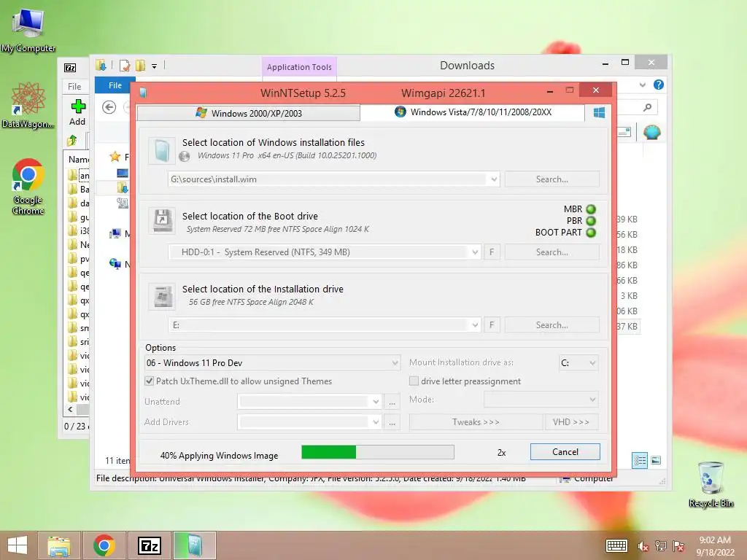The width and height of the screenshot is (747, 560).
Task: Open the Windows 11 Pro Dev edition dropdown
Action: (x=395, y=363)
